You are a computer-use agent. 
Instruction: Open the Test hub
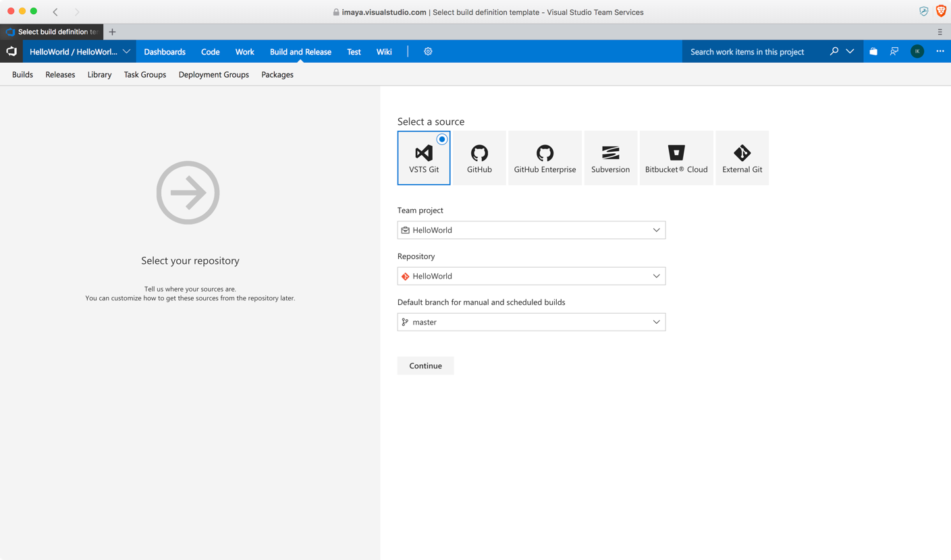[x=354, y=52]
